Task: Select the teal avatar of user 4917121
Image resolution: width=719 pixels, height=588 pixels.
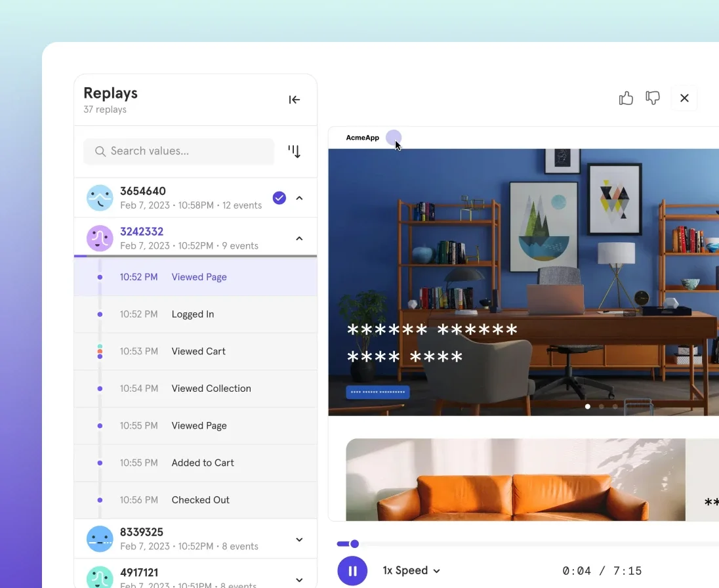Action: [x=100, y=577]
